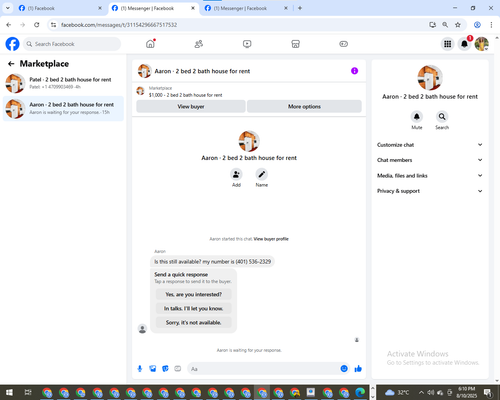Image resolution: width=500 pixels, height=400 pixels.
Task: Go to the Home feed icon
Action: point(150,44)
